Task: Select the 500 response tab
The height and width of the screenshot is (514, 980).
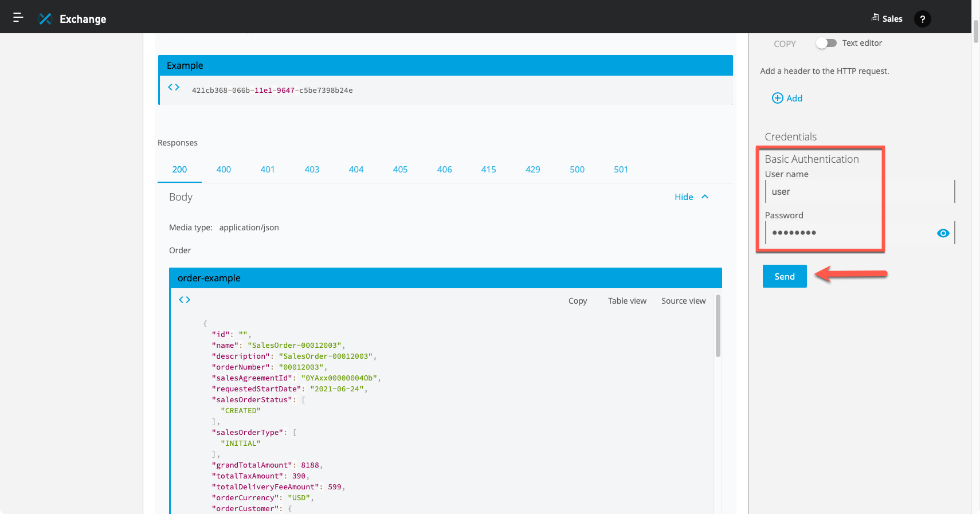Action: pyautogui.click(x=577, y=170)
